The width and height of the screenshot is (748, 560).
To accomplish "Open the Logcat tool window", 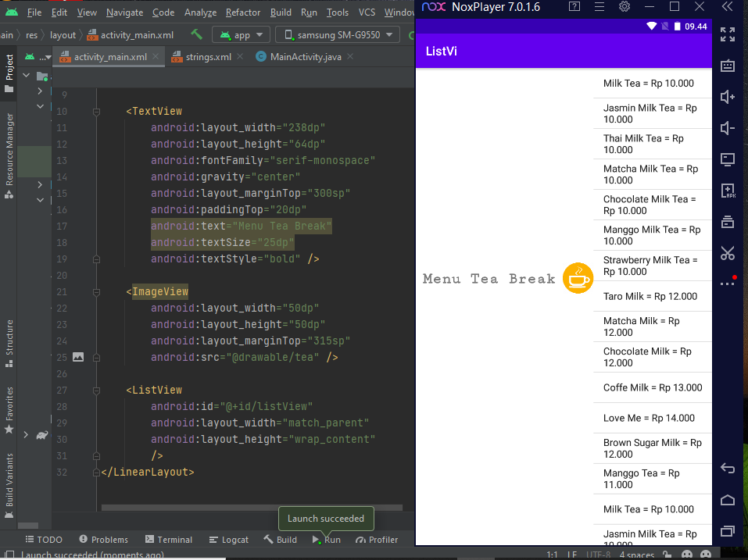I will point(228,540).
